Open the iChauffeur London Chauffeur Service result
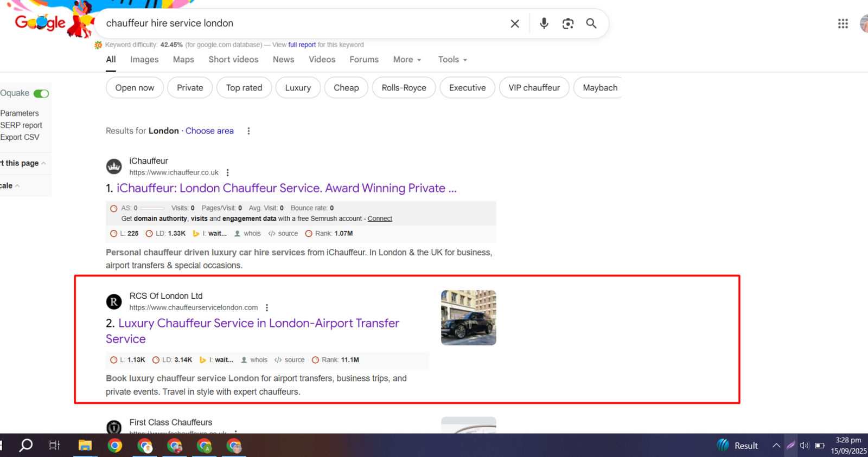Image resolution: width=868 pixels, height=457 pixels. [x=286, y=188]
